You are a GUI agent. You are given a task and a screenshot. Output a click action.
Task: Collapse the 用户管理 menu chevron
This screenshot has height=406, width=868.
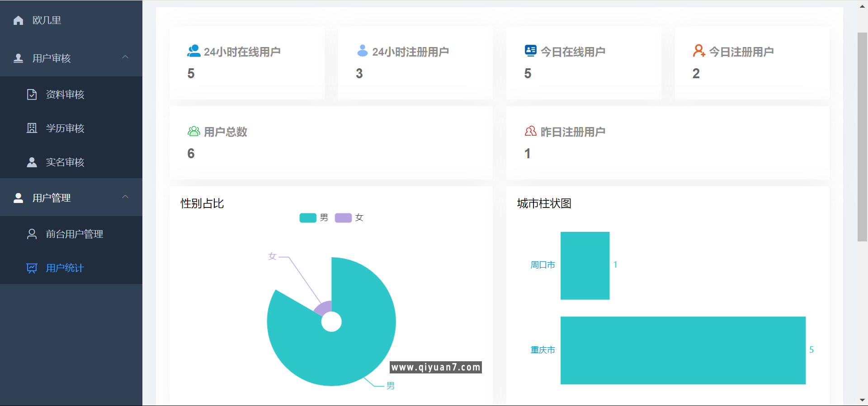(125, 197)
